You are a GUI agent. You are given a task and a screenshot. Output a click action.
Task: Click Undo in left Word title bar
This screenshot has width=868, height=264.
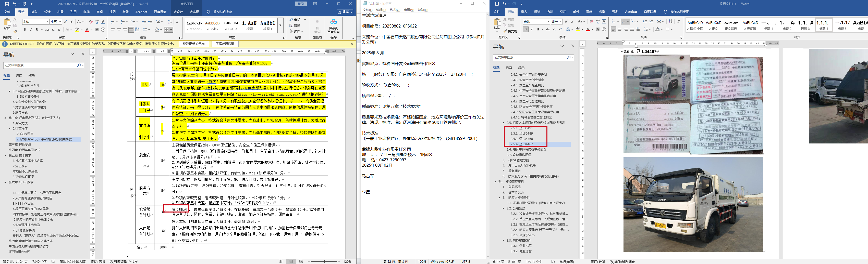(15, 4)
